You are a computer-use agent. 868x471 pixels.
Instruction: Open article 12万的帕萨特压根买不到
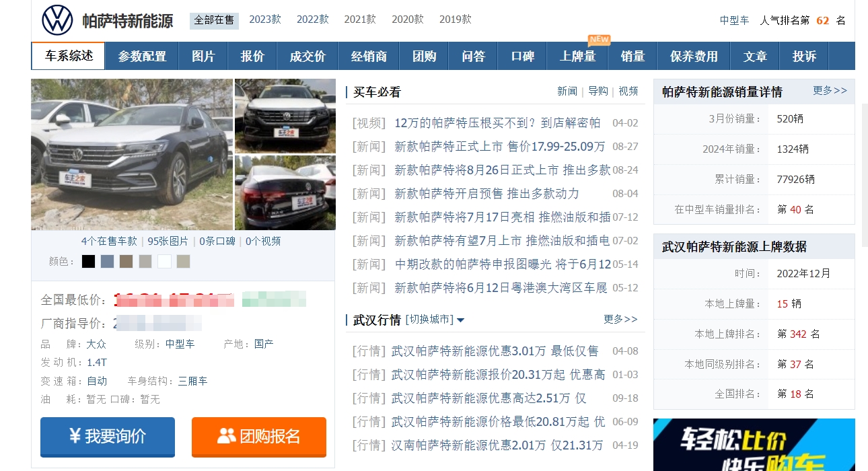497,122
